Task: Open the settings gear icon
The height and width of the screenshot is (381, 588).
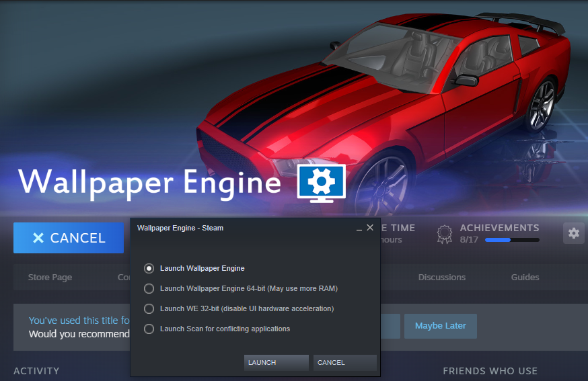Action: point(573,233)
